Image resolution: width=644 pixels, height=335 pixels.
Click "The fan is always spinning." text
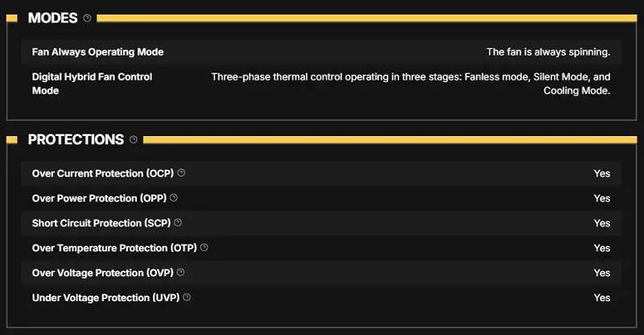pos(548,52)
